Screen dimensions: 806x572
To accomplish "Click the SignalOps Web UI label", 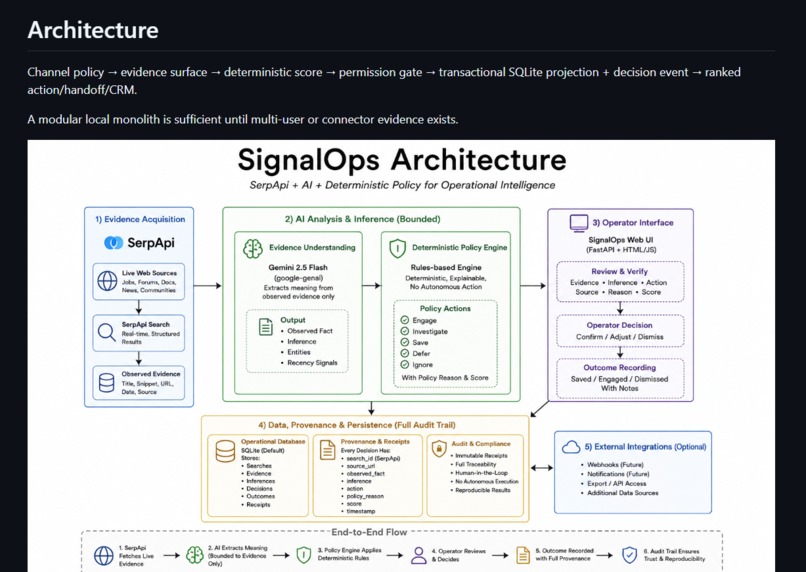I will (620, 240).
